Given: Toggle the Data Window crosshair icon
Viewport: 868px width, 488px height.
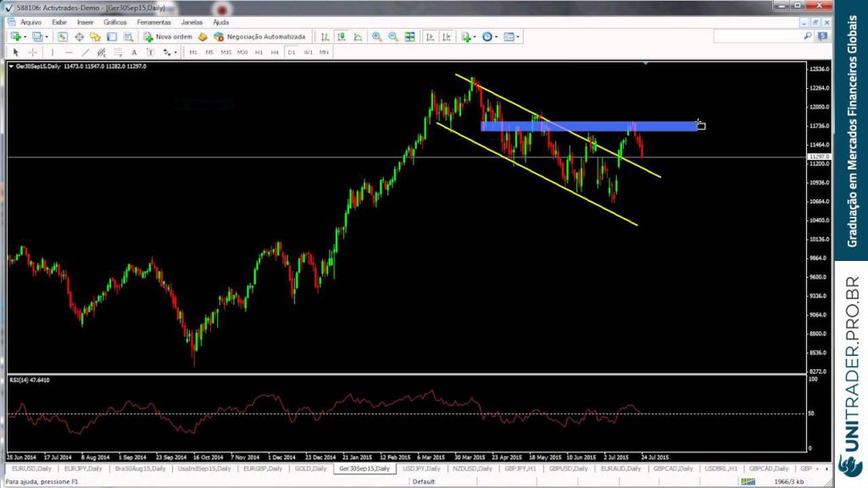Looking at the screenshot, I should pyautogui.click(x=79, y=36).
